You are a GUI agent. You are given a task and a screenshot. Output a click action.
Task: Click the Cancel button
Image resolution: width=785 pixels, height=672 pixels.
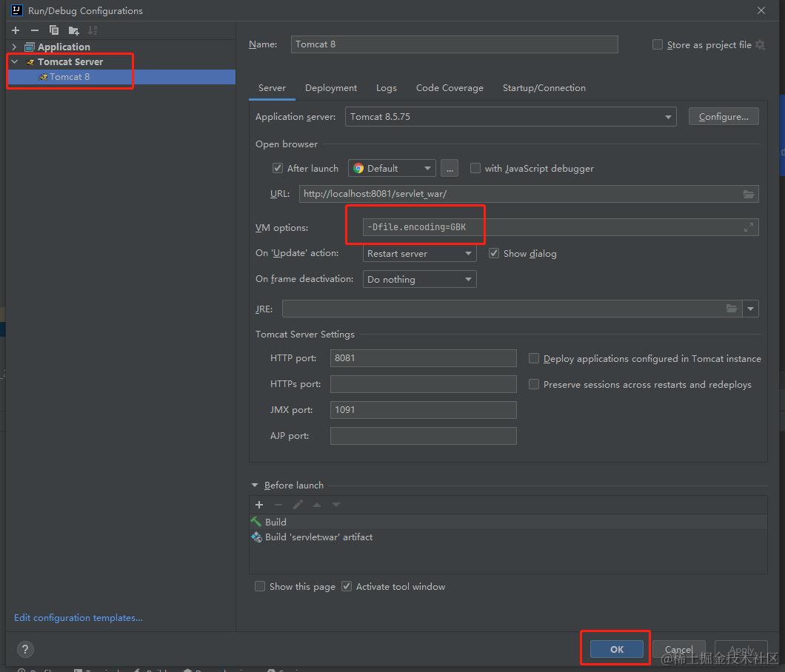tap(679, 649)
